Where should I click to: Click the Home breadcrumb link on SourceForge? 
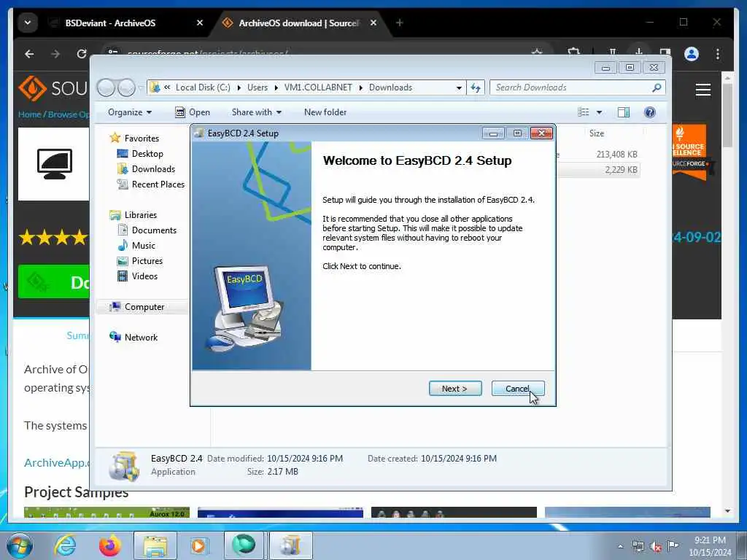tap(29, 114)
